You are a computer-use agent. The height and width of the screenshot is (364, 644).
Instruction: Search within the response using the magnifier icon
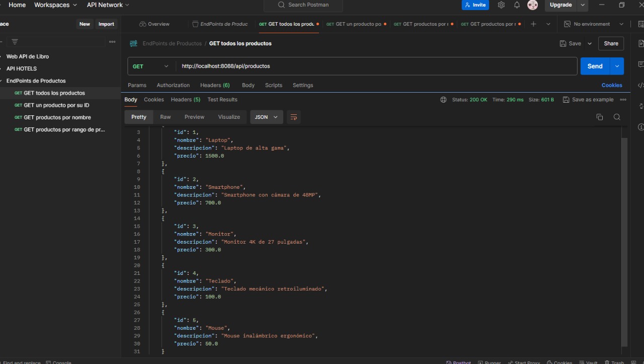pos(617,117)
